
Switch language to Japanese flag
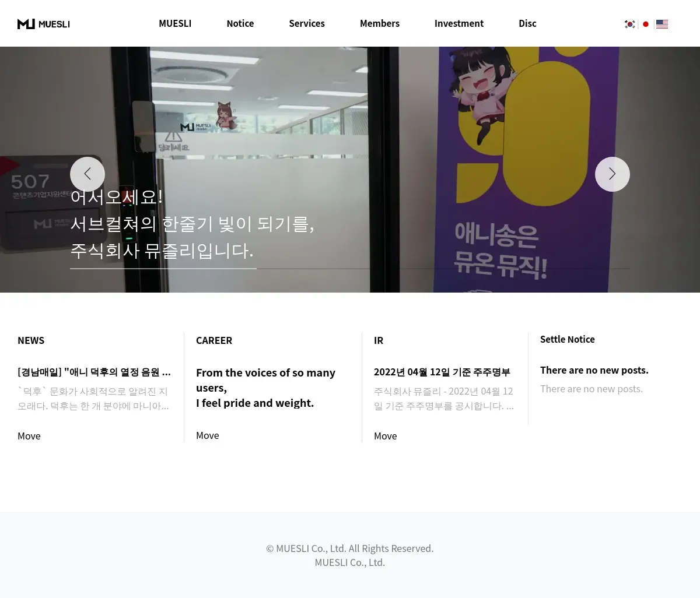pos(646,24)
